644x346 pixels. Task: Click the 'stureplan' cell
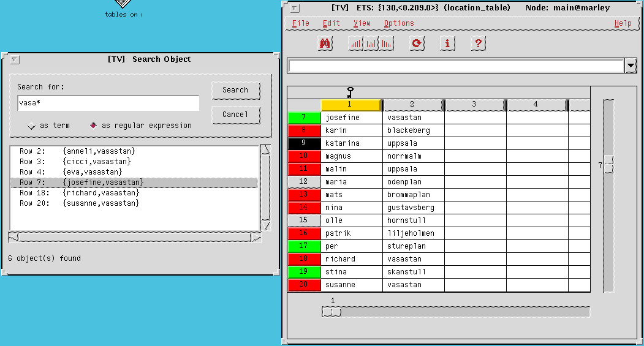414,246
